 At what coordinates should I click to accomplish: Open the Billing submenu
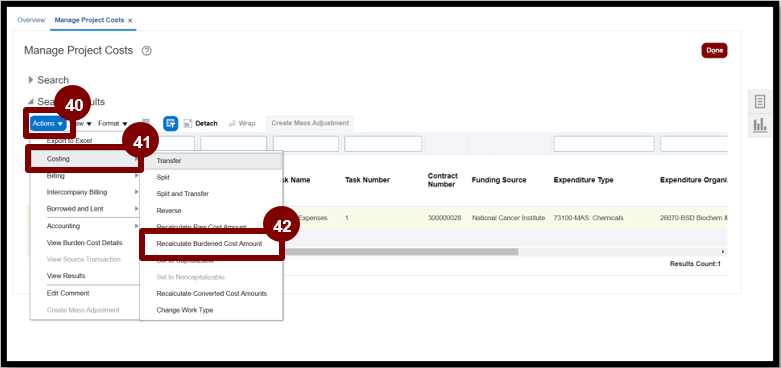[85, 176]
